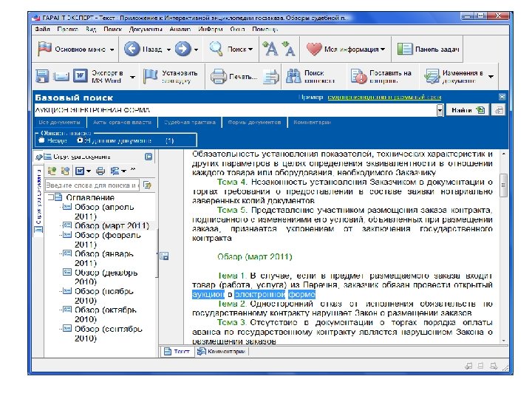Go back with the Назад arrow
The height and width of the screenshot is (399, 532).
pyautogui.click(x=132, y=50)
